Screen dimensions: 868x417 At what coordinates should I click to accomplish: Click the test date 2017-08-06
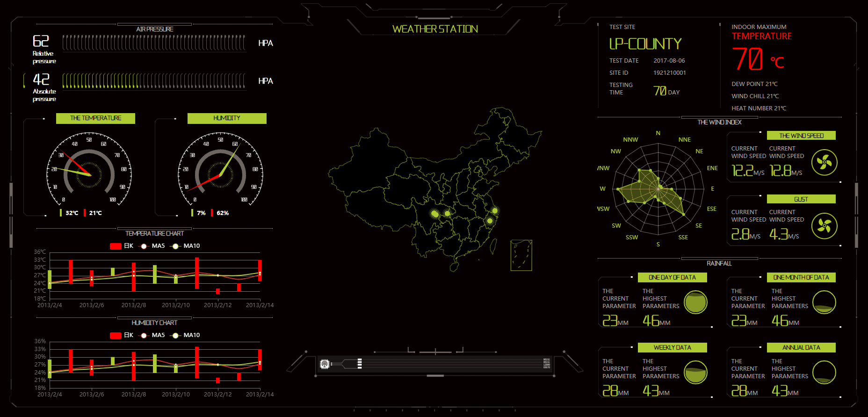[x=669, y=61]
